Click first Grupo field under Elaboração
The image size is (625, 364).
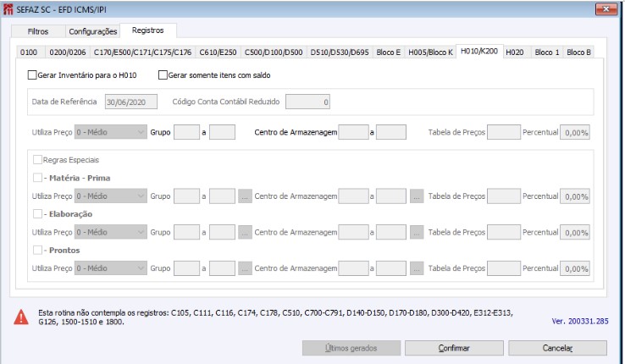click(x=186, y=233)
